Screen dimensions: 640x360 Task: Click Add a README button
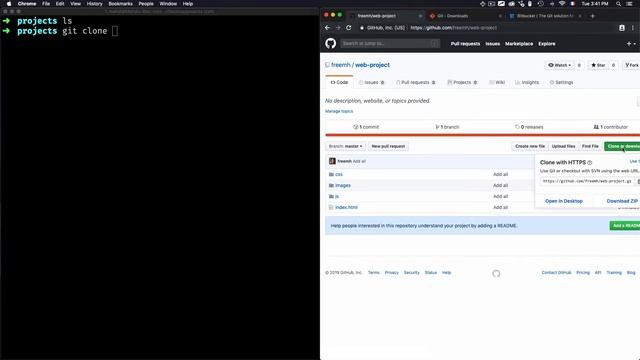625,225
